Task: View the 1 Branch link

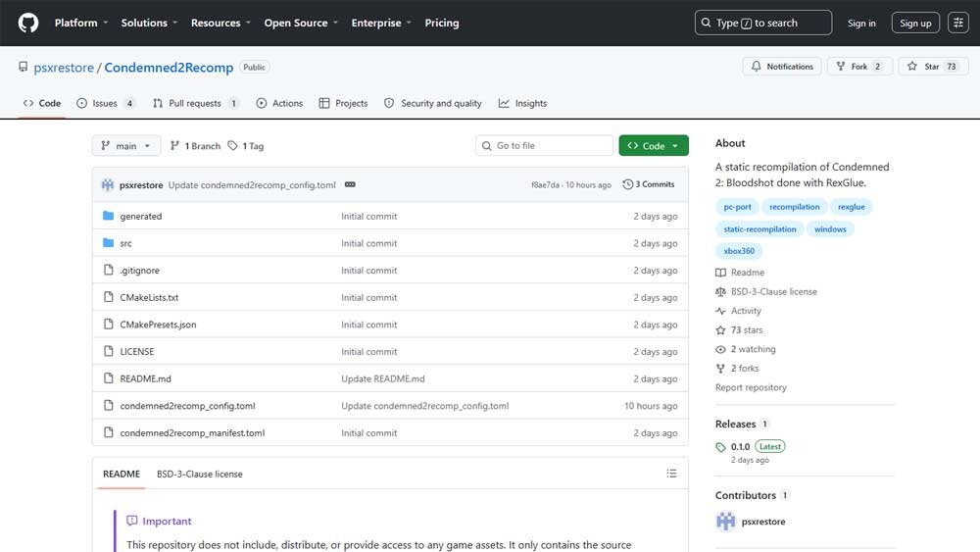Action: [x=195, y=146]
